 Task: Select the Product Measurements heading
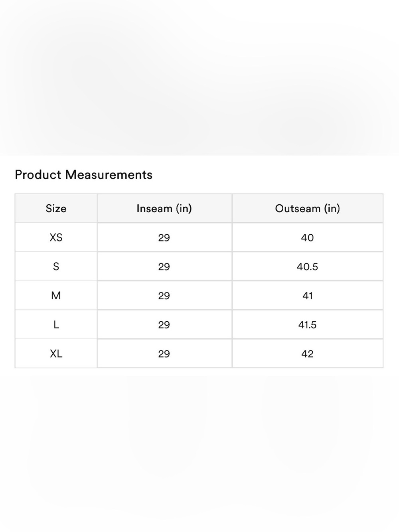pos(83,175)
